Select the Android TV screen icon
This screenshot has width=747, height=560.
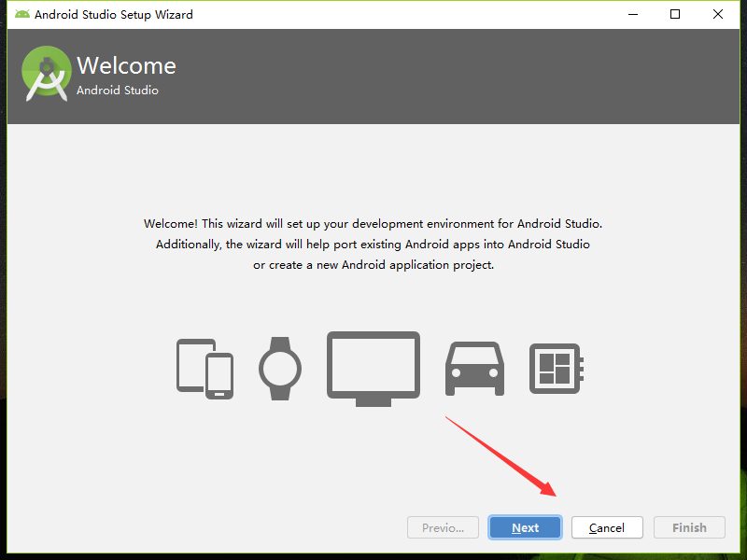[373, 365]
